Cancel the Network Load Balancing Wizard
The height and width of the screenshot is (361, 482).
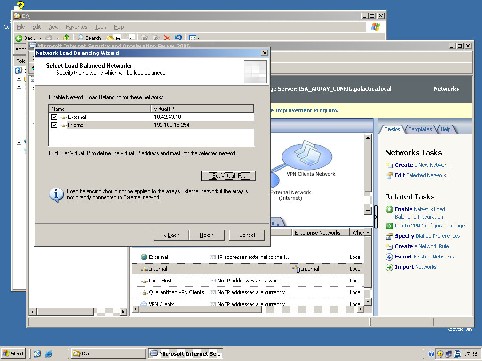(247, 235)
